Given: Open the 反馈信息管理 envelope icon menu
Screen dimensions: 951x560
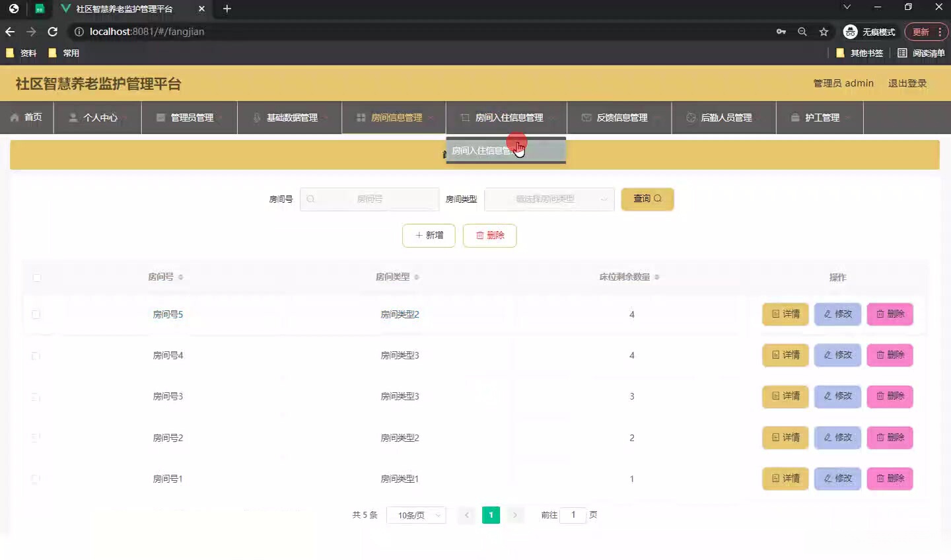Looking at the screenshot, I should (586, 118).
